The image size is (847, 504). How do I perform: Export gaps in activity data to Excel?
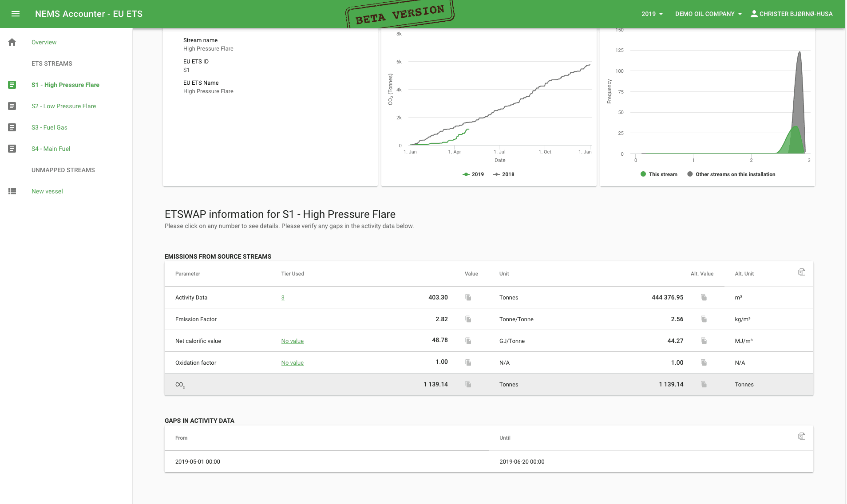coord(801,436)
